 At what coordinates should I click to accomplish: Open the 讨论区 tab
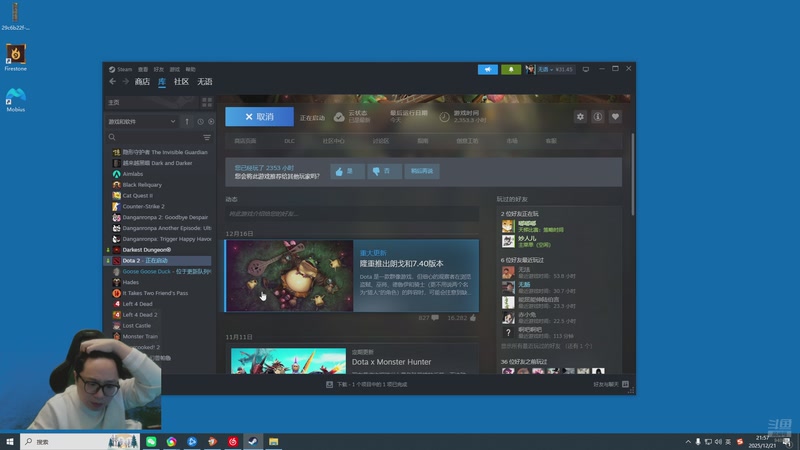point(381,141)
